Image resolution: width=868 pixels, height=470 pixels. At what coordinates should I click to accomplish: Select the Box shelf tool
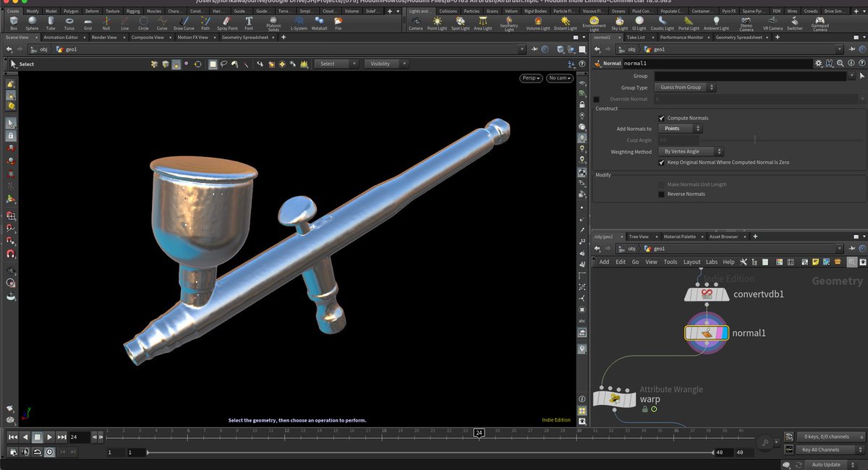tap(14, 23)
